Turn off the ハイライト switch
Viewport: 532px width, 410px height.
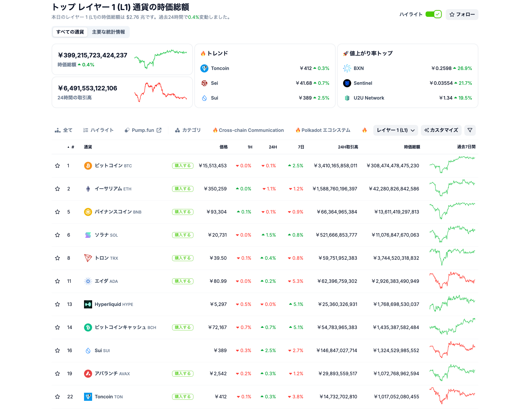click(433, 14)
